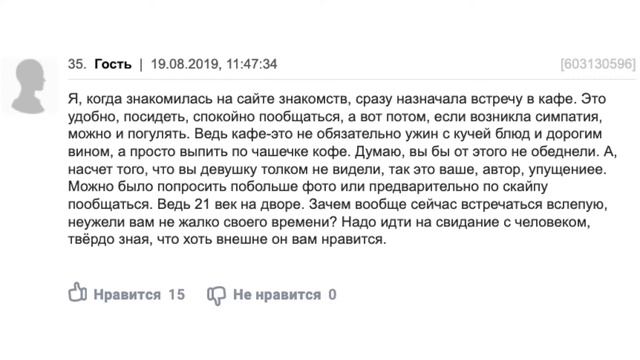Like the comment via Нравится label
Image resolution: width=640 pixels, height=360 pixels.
(x=127, y=294)
